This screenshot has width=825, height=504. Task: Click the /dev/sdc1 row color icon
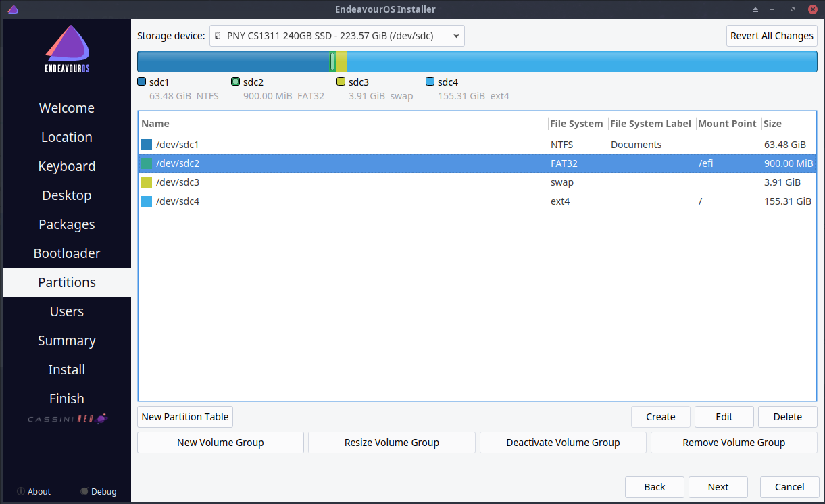point(147,145)
